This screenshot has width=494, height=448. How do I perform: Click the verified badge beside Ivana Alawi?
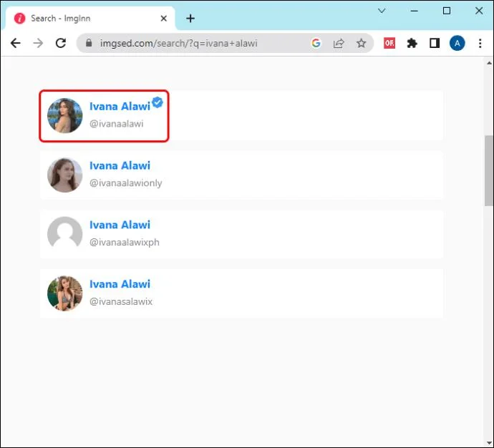pyautogui.click(x=158, y=102)
